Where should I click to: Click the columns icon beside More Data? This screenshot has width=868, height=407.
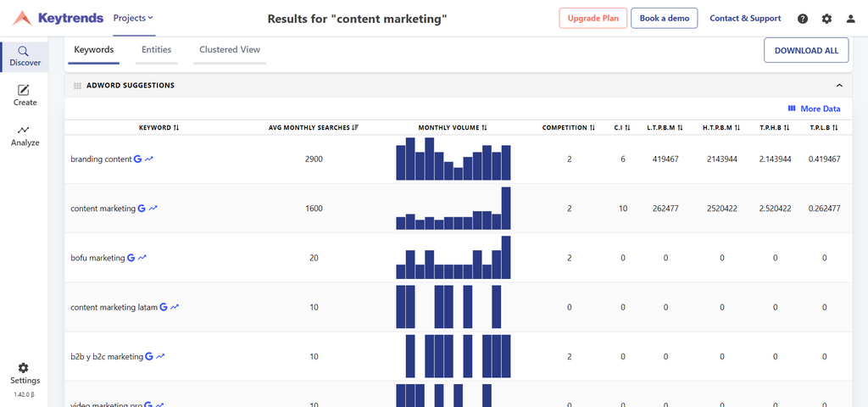[792, 109]
